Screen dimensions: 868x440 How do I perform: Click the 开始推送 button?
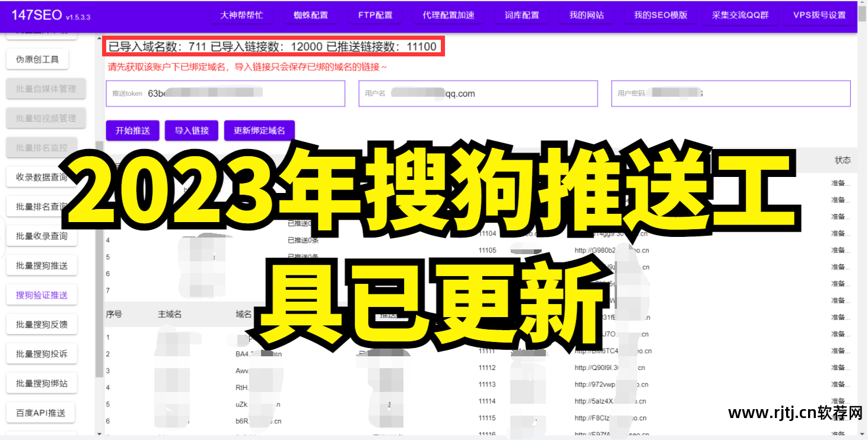click(132, 131)
